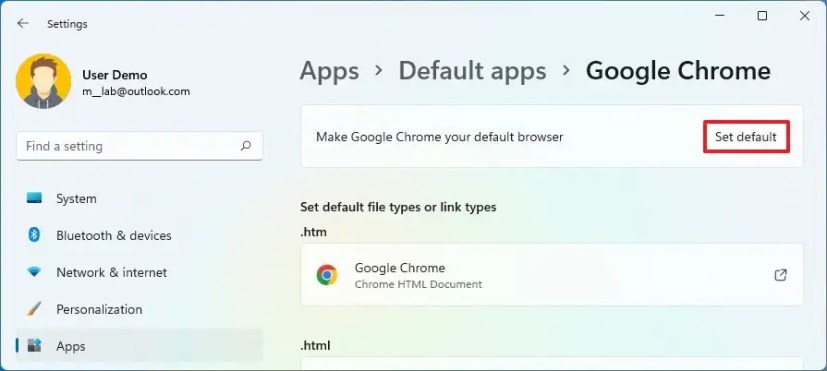The height and width of the screenshot is (371, 827).
Task: Maximize the Settings window
Action: point(762,16)
